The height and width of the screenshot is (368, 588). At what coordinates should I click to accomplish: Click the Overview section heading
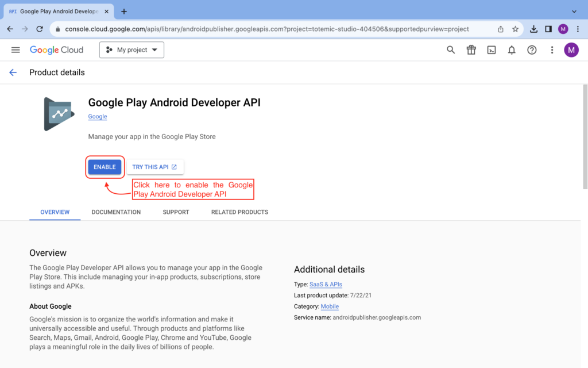pyautogui.click(x=48, y=253)
